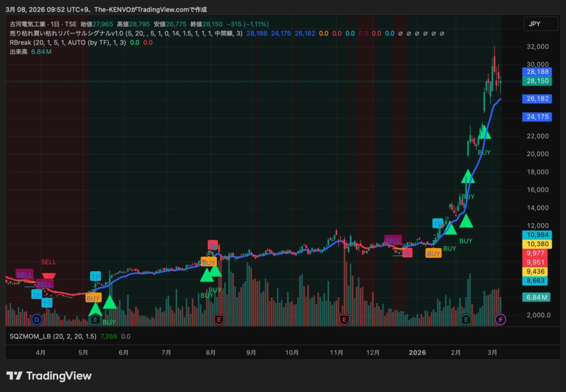Click the 出来高 volume legend
The height and width of the screenshot is (392, 566).
click(x=19, y=51)
